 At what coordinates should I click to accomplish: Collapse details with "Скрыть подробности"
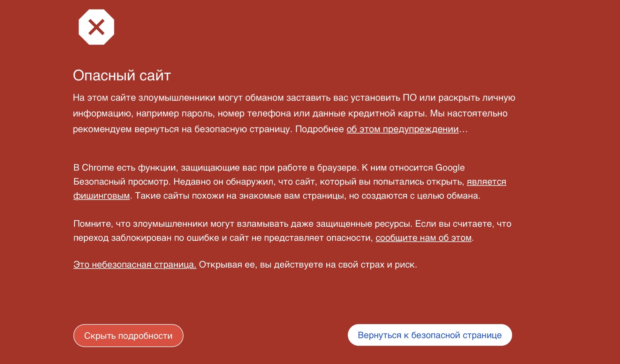tap(128, 336)
